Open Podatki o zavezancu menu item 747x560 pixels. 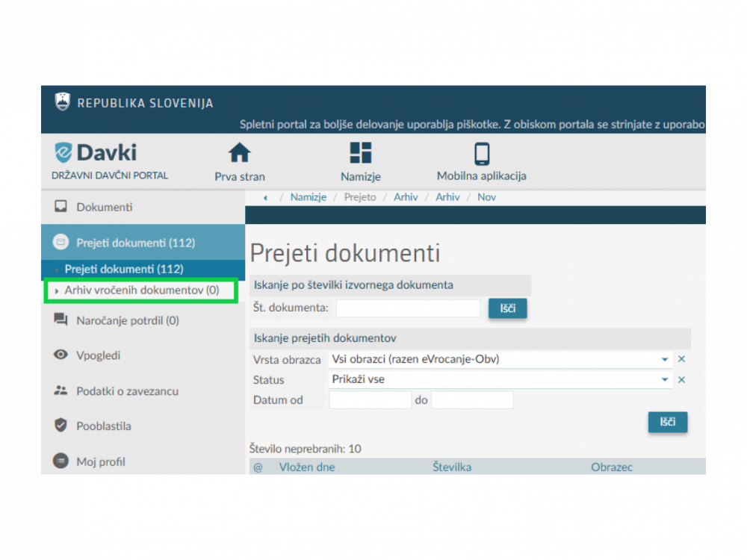pos(127,391)
